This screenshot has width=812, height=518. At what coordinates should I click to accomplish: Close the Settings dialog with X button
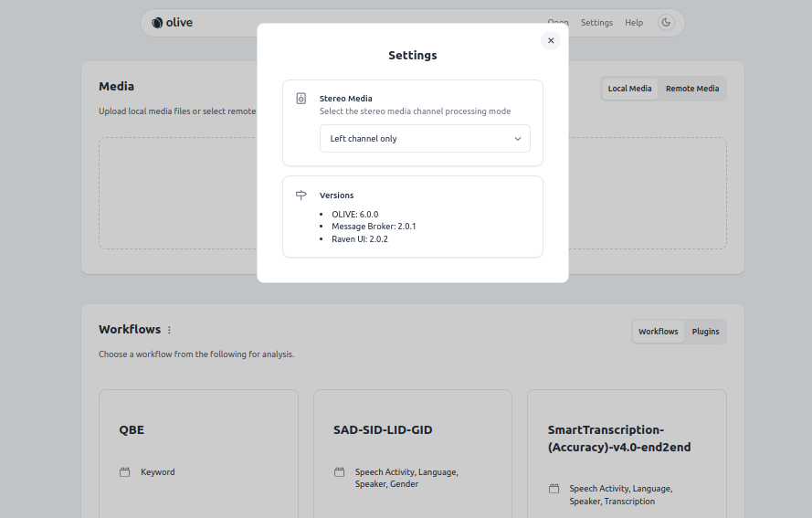pyautogui.click(x=550, y=40)
